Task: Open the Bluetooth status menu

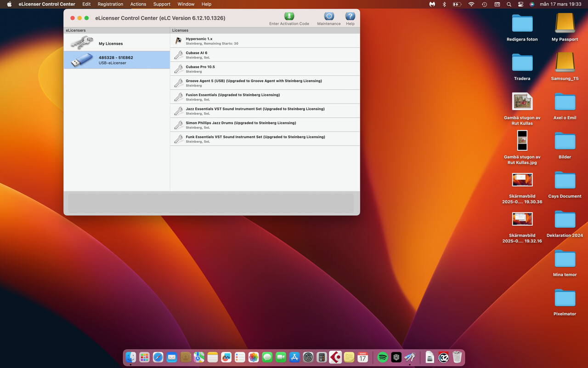Action: click(444, 4)
